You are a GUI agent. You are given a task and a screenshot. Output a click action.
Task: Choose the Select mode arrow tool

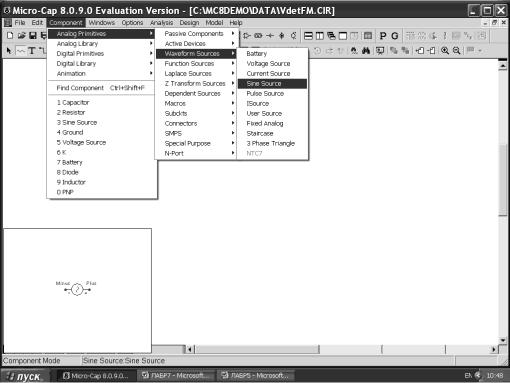coord(9,51)
